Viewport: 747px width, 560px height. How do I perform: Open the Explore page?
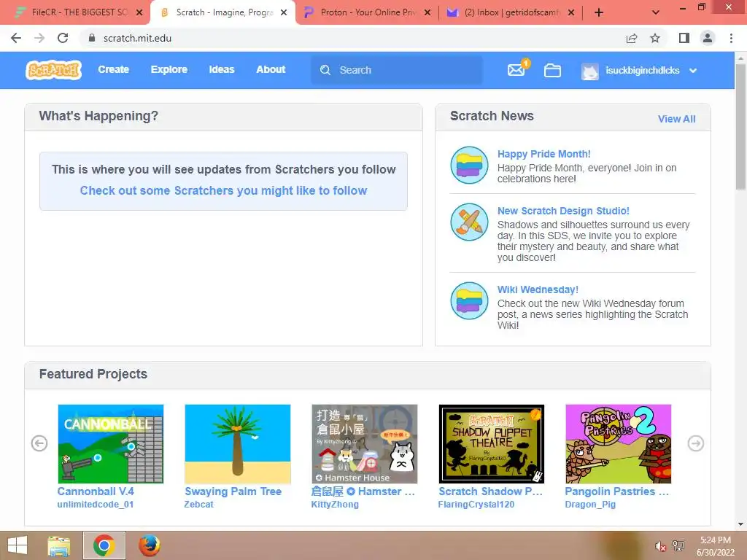click(169, 69)
